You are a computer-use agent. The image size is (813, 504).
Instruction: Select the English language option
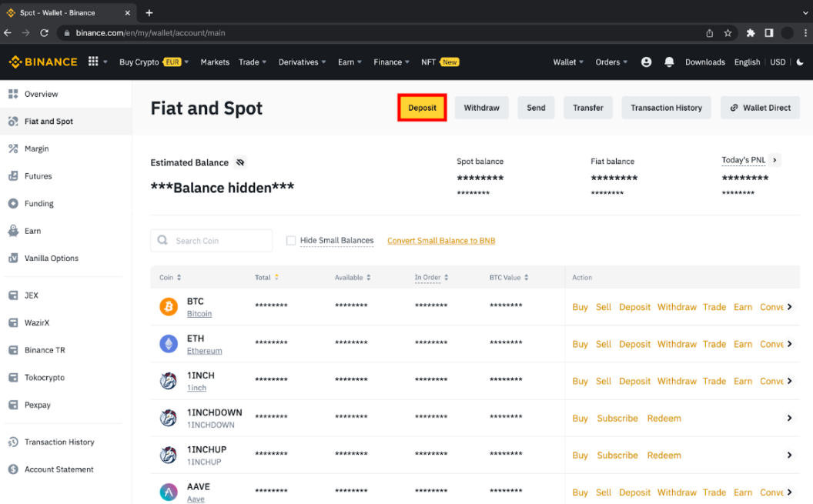pyautogui.click(x=747, y=62)
